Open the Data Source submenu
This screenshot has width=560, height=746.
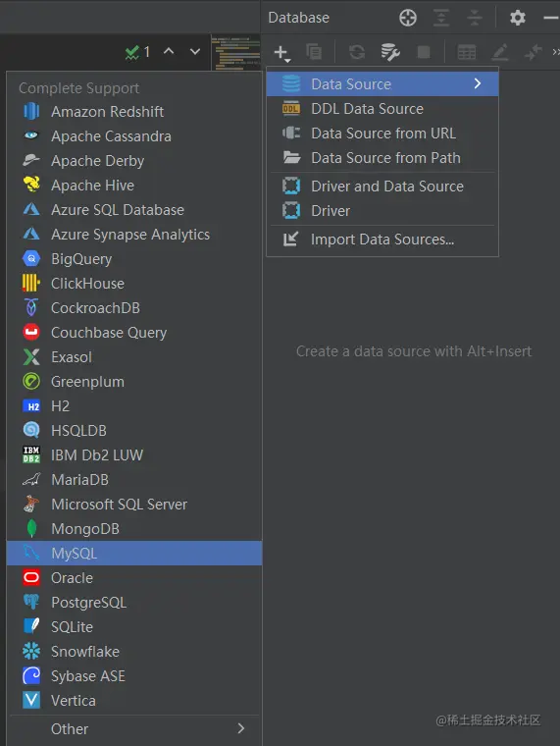coord(382,84)
